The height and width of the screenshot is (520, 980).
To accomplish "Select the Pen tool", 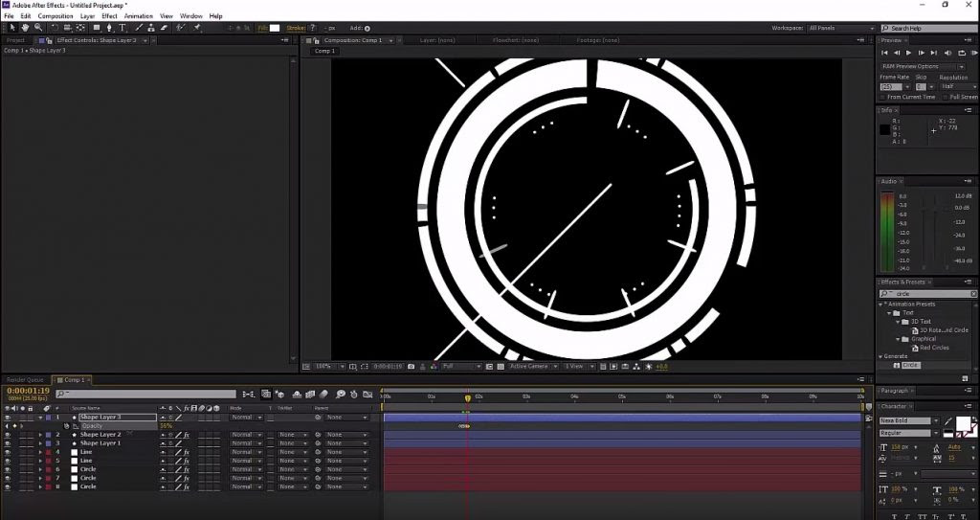I will click(x=109, y=28).
